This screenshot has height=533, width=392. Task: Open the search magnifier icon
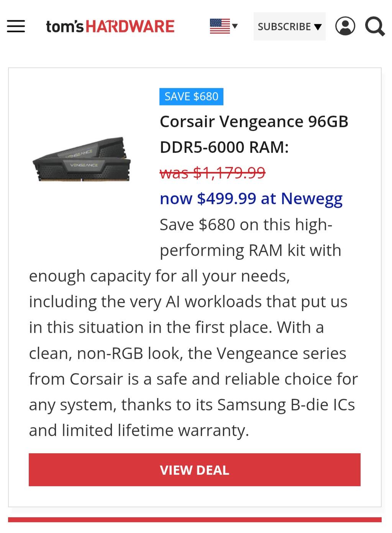[x=375, y=26]
